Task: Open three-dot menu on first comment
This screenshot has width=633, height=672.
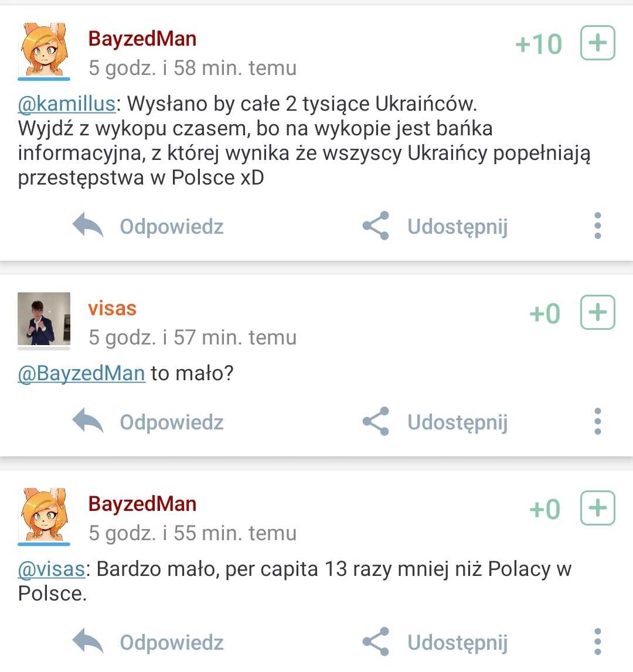Action: [598, 226]
